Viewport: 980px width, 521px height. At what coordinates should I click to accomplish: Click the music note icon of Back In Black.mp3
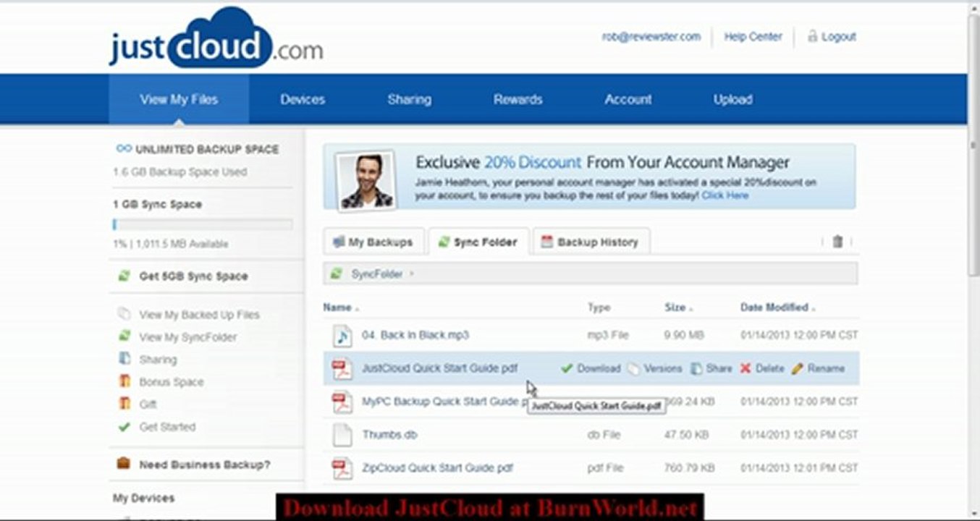coord(342,335)
